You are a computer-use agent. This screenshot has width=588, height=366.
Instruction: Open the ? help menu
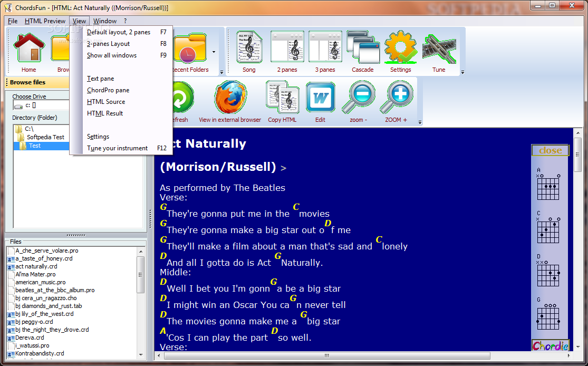[126, 21]
